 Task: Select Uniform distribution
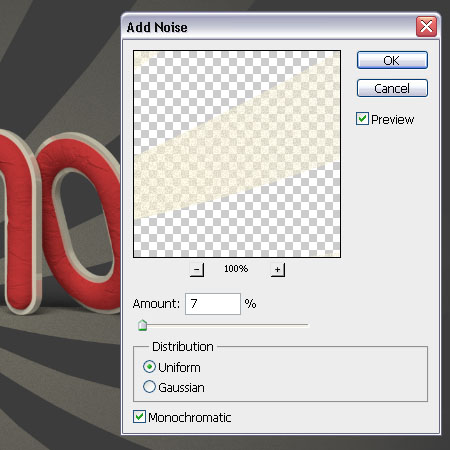(149, 367)
